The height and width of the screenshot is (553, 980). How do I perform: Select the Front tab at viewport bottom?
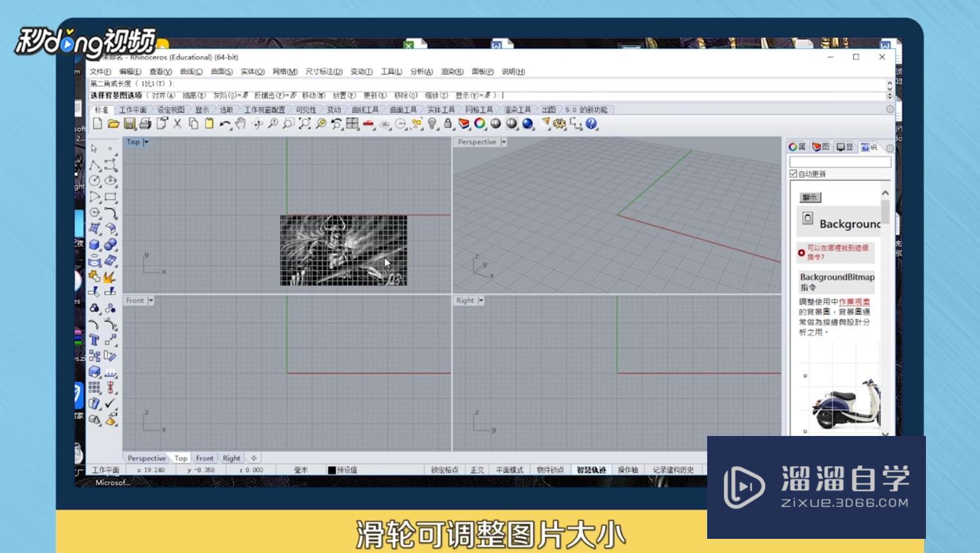pos(205,458)
